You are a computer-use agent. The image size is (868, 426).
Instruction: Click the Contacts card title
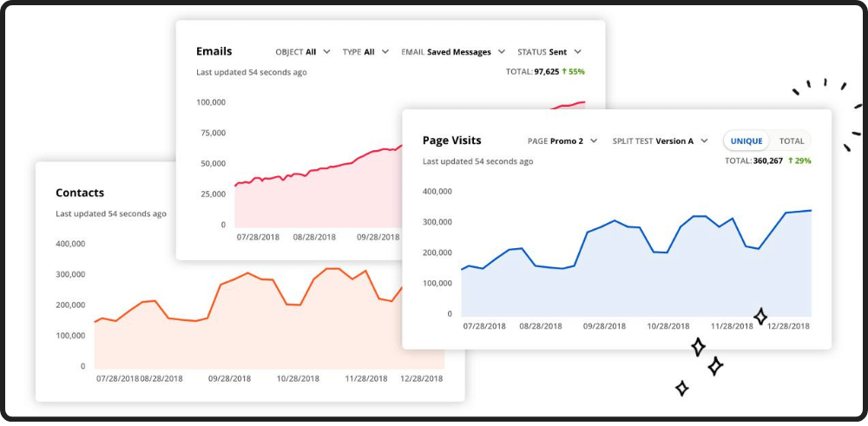(x=80, y=193)
